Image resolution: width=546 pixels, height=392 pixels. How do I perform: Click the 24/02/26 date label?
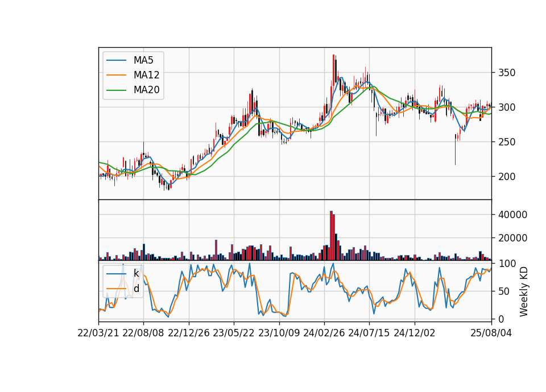tap(324, 333)
